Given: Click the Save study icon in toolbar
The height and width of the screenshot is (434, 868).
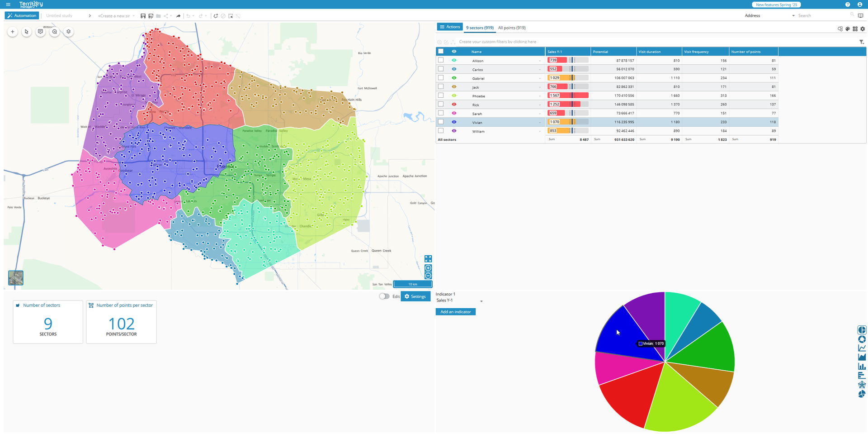Looking at the screenshot, I should pos(143,16).
